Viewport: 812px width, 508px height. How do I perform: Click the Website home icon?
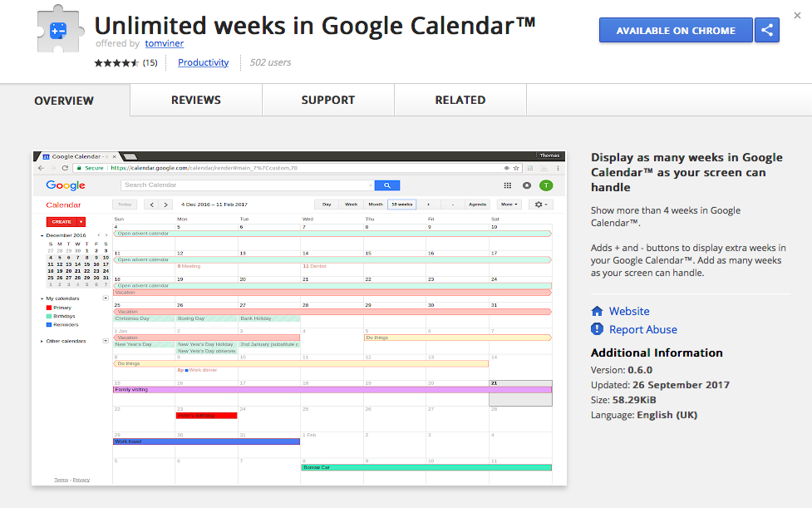[x=597, y=311]
